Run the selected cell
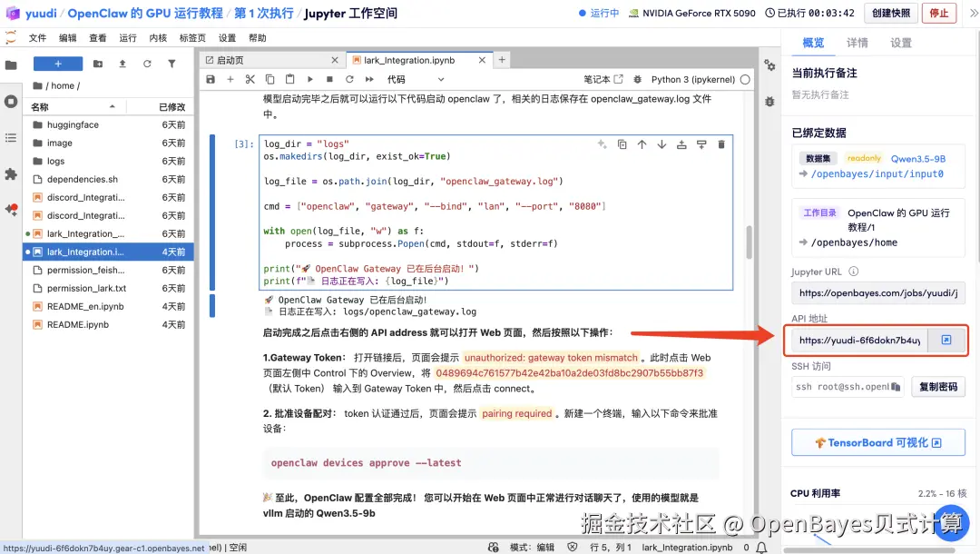The height and width of the screenshot is (554, 980). tap(310, 79)
